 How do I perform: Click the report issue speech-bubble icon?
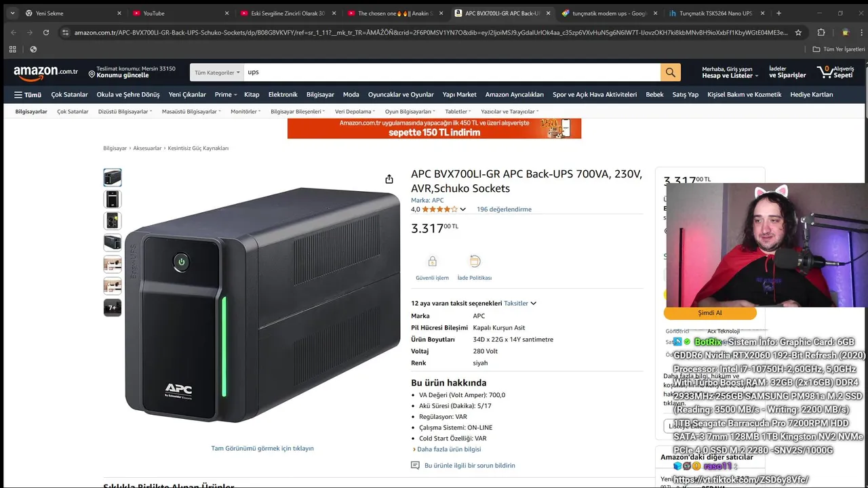point(415,466)
